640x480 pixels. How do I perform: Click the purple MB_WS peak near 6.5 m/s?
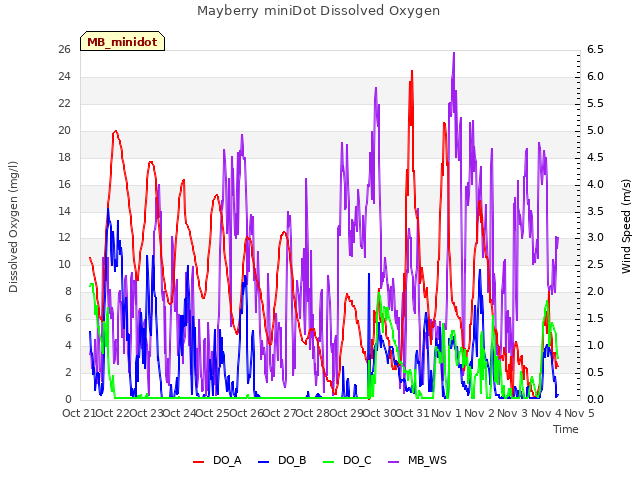[453, 53]
